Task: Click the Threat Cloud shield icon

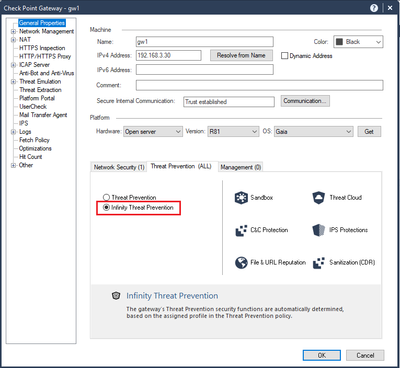Action: click(x=318, y=198)
